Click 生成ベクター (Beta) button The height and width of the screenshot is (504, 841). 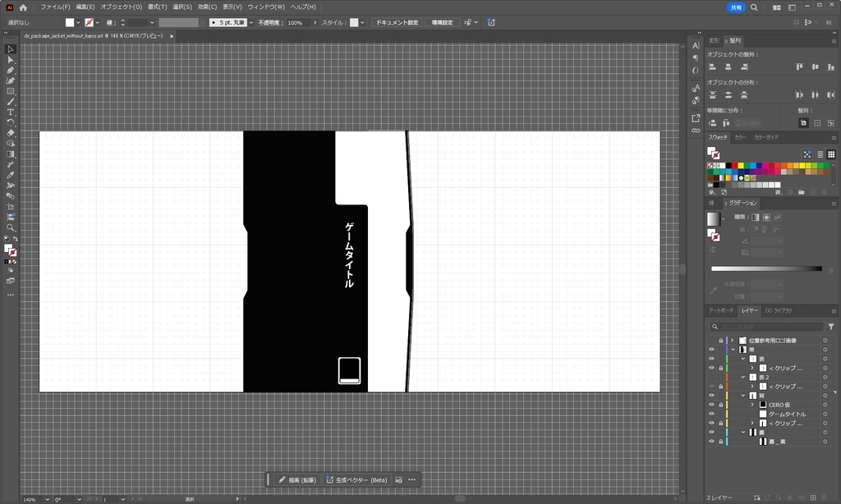click(356, 480)
